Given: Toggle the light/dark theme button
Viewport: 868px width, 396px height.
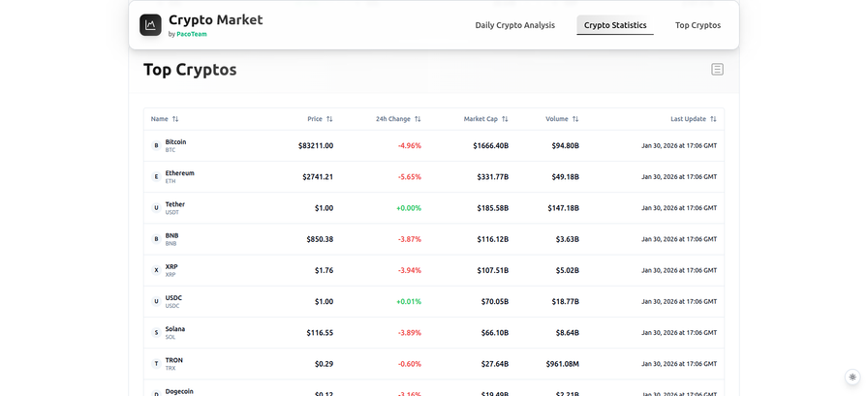Looking at the screenshot, I should tap(852, 378).
